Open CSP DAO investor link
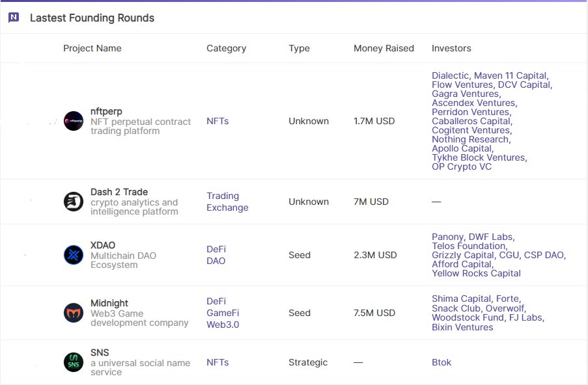This screenshot has height=385, width=588. coord(544,255)
